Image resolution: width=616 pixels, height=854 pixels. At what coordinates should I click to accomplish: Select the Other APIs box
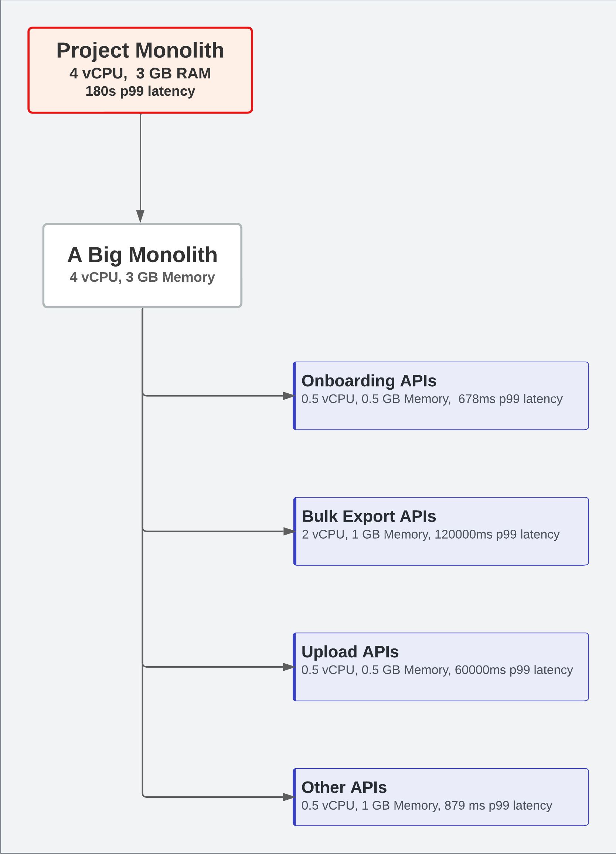pos(440,797)
